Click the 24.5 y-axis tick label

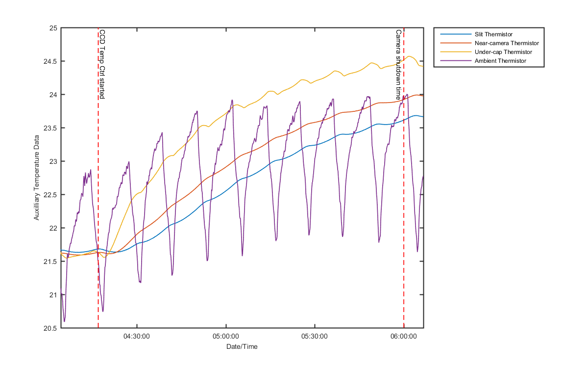pyautogui.click(x=51, y=61)
